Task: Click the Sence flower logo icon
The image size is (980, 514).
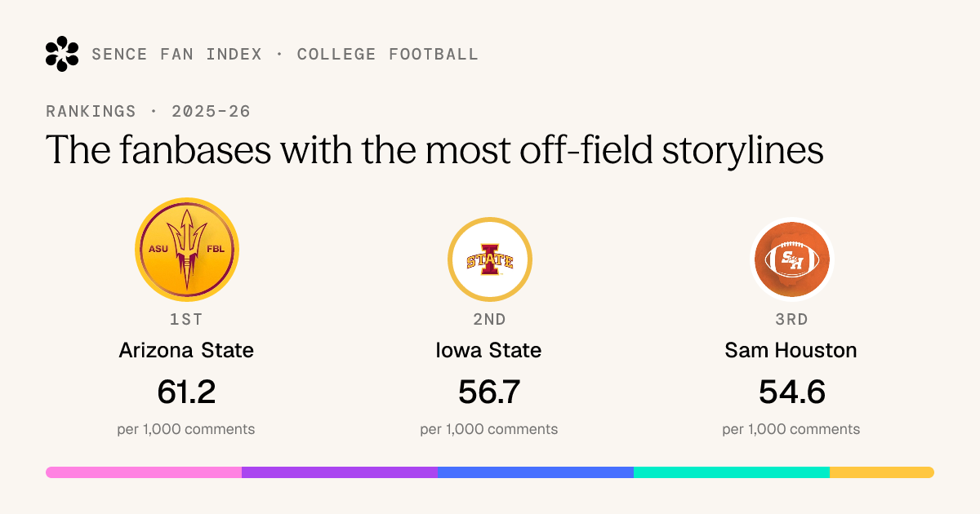Action: 62,54
